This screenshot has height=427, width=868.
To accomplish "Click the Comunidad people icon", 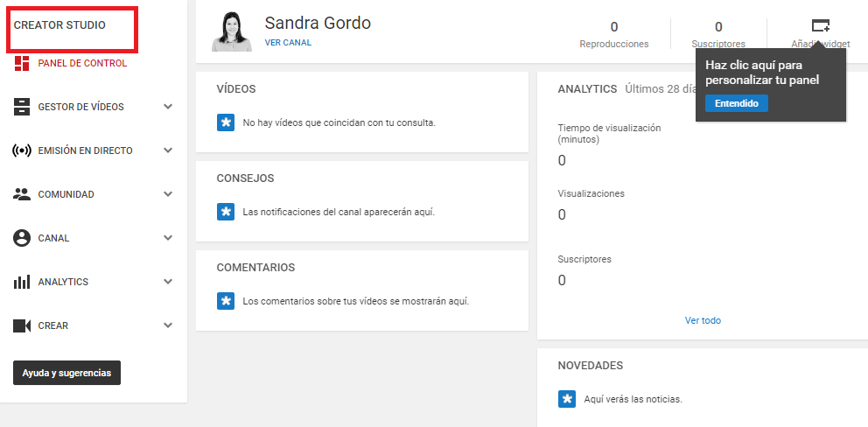I will (x=22, y=194).
